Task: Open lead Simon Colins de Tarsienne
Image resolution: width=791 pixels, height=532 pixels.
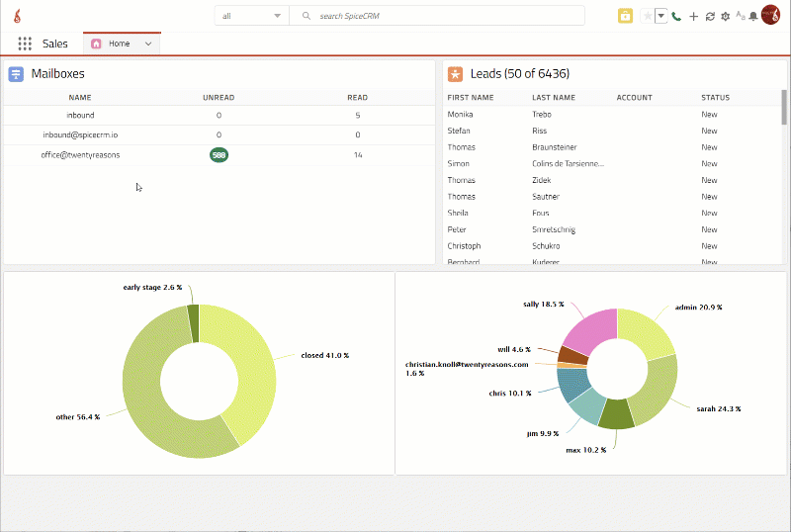Action: click(612, 163)
